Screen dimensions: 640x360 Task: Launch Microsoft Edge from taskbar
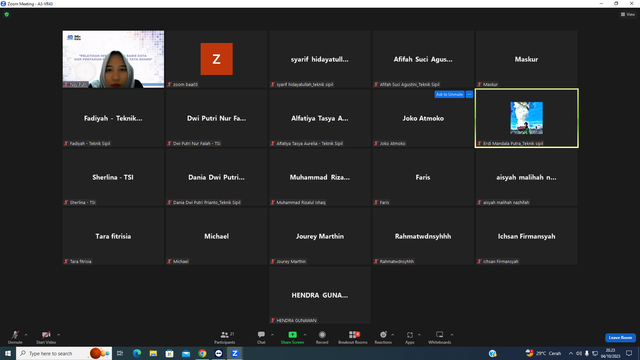click(137, 353)
